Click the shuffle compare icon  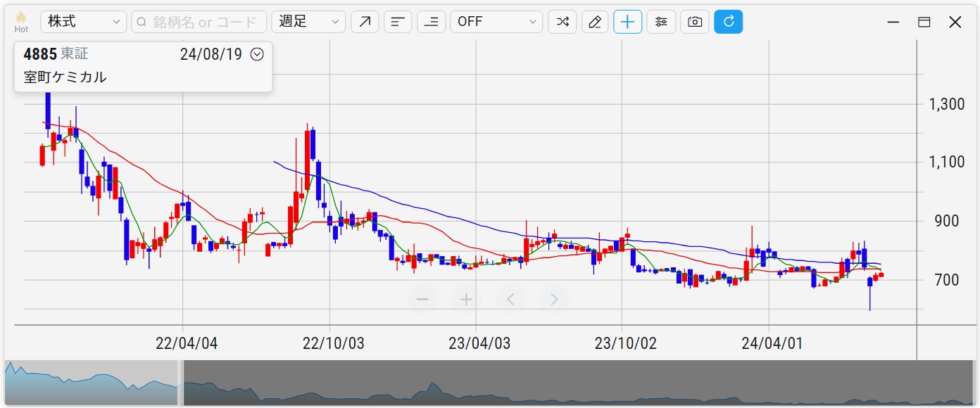click(563, 22)
